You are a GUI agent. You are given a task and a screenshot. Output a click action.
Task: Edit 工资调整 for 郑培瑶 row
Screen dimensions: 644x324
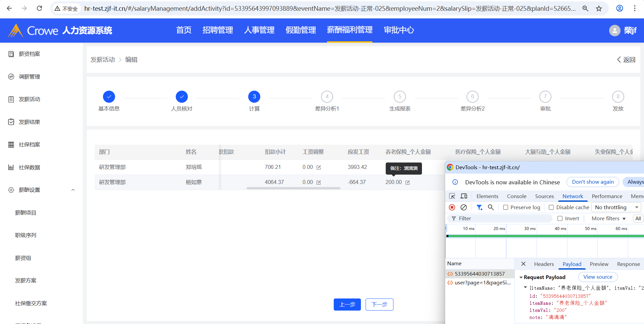click(319, 167)
